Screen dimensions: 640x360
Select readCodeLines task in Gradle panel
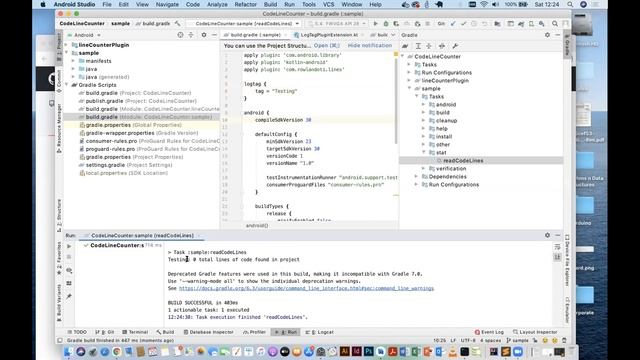(x=463, y=160)
